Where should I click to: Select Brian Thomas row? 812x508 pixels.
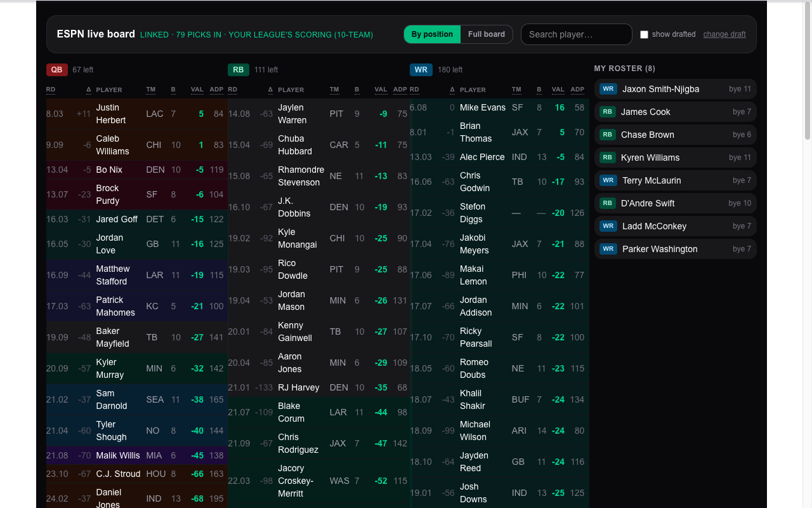[500, 133]
